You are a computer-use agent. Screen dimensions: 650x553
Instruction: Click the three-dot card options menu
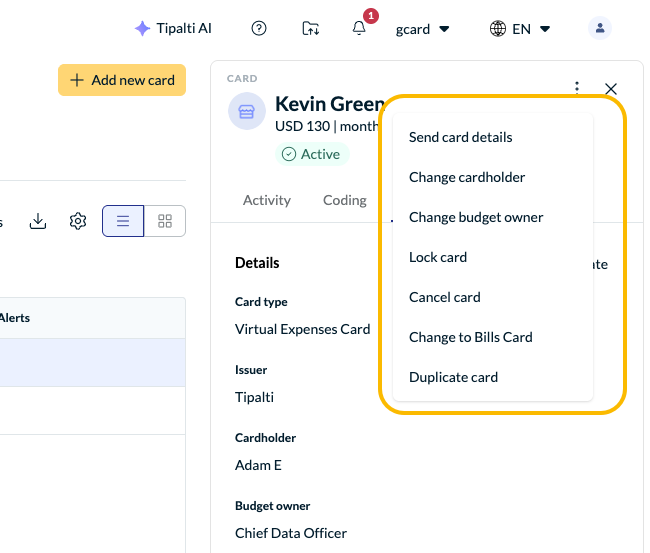pos(577,88)
